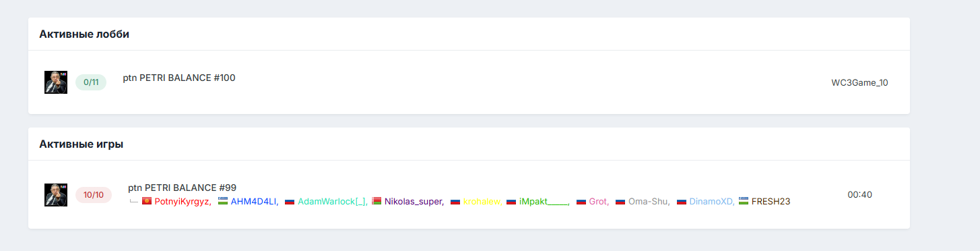Click the Kyrgyzstan flag beside PotnyiKyrgyz
The height and width of the screenshot is (251, 980).
click(147, 201)
